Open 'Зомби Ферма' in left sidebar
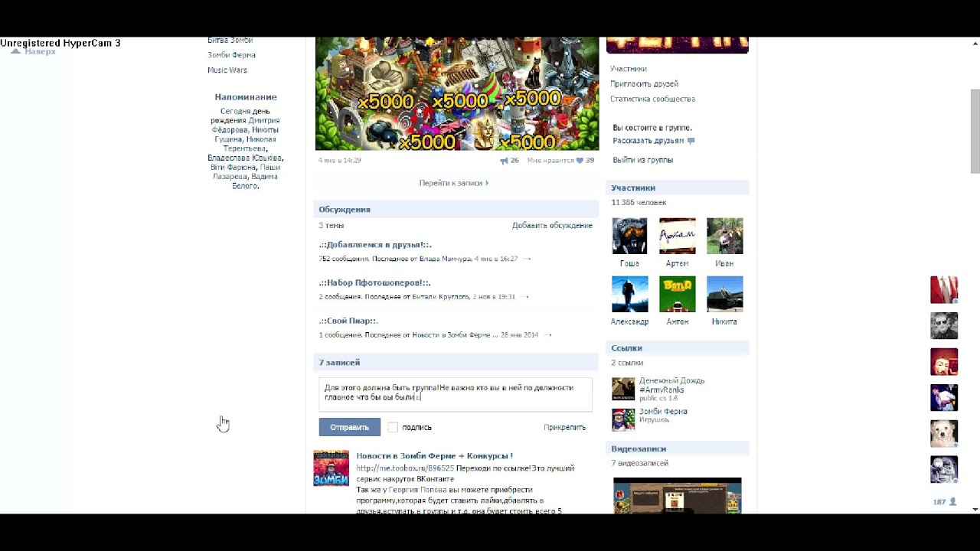This screenshot has width=980, height=551. 231,55
